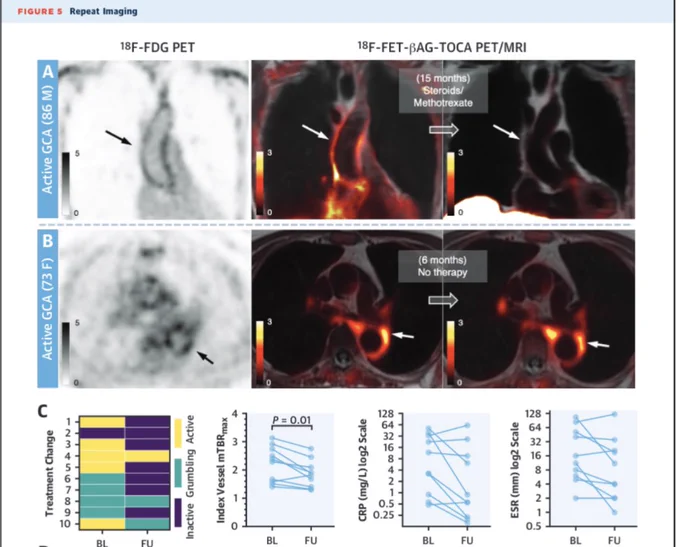Select the "Active GCA (73 F)" side label

tap(47, 308)
